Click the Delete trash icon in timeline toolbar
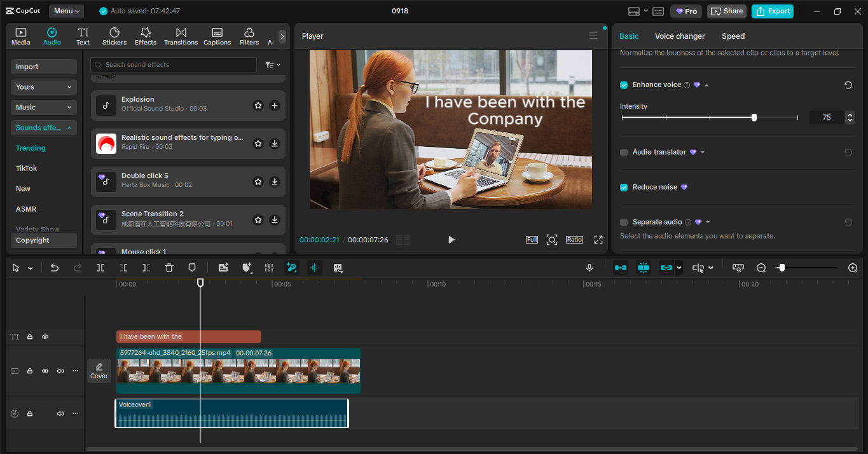 coord(169,268)
